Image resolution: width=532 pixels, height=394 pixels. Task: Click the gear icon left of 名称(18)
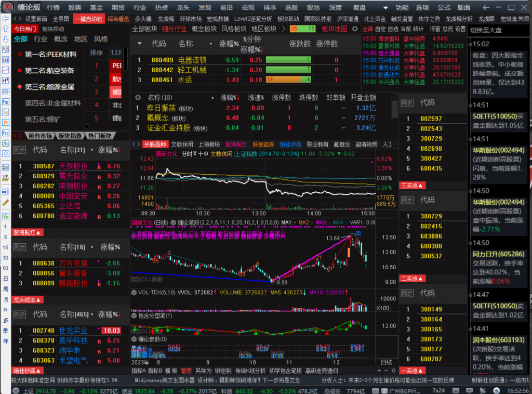(138, 97)
